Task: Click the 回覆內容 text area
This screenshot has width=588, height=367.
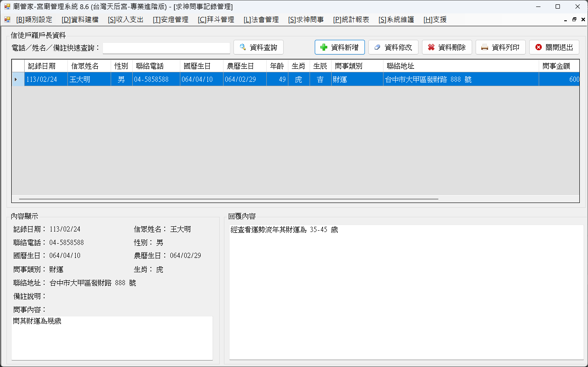Action: pos(406,292)
